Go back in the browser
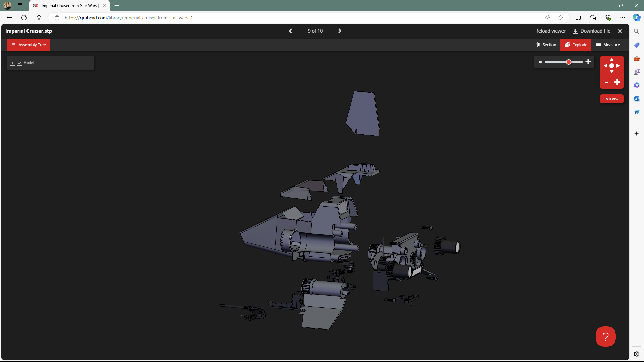 pyautogui.click(x=9, y=18)
